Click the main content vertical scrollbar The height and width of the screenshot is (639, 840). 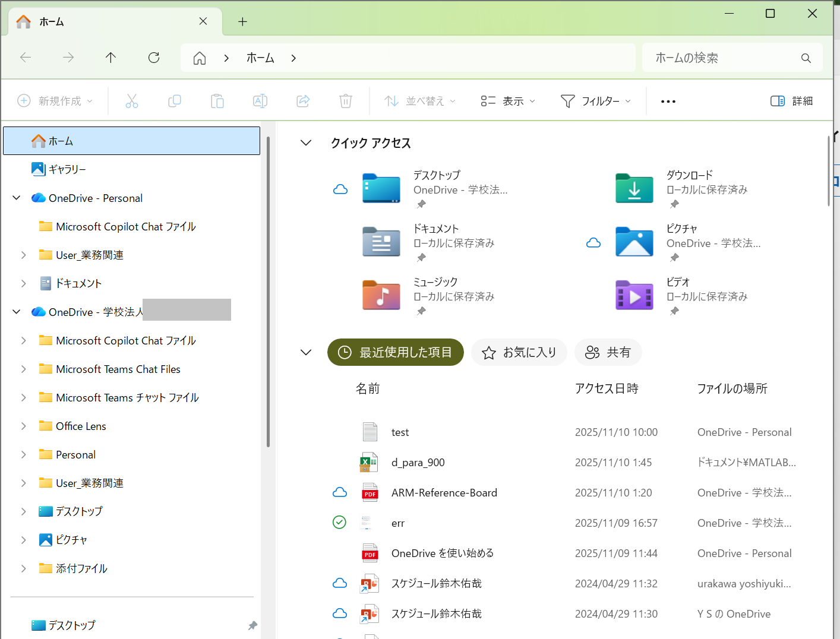coord(829,171)
